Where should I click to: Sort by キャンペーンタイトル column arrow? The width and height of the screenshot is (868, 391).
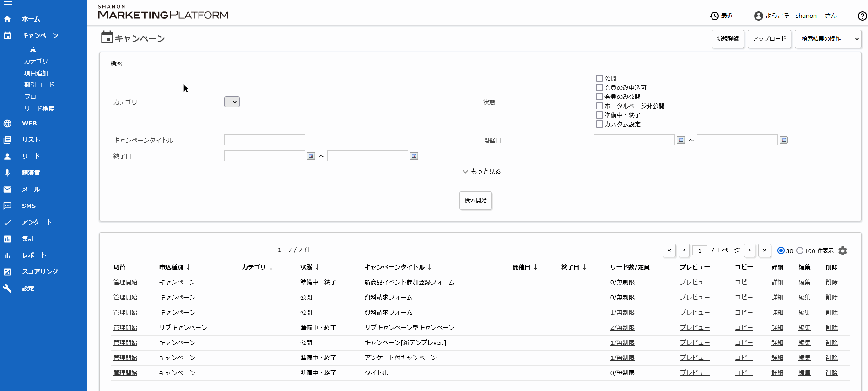[x=430, y=267]
